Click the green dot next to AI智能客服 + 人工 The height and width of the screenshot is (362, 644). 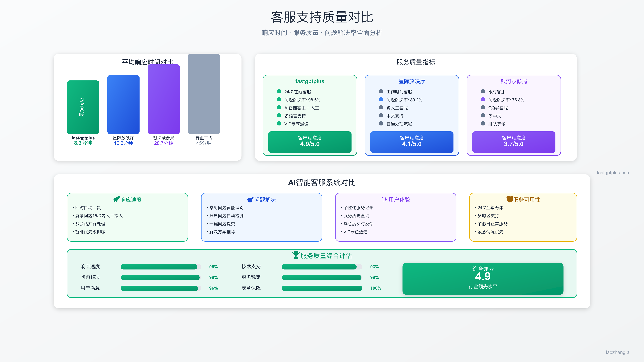coord(279,107)
